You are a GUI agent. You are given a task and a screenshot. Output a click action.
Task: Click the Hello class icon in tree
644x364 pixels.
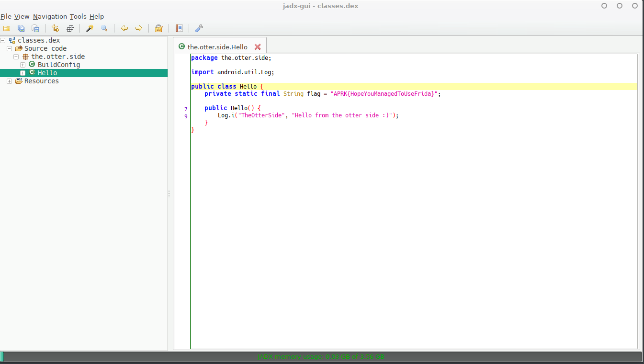[32, 72]
